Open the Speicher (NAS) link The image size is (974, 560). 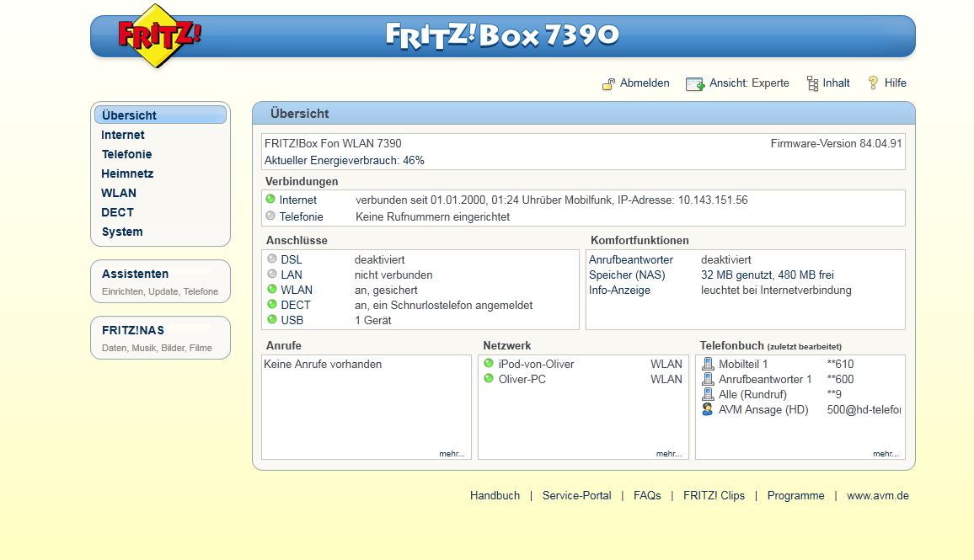(627, 275)
